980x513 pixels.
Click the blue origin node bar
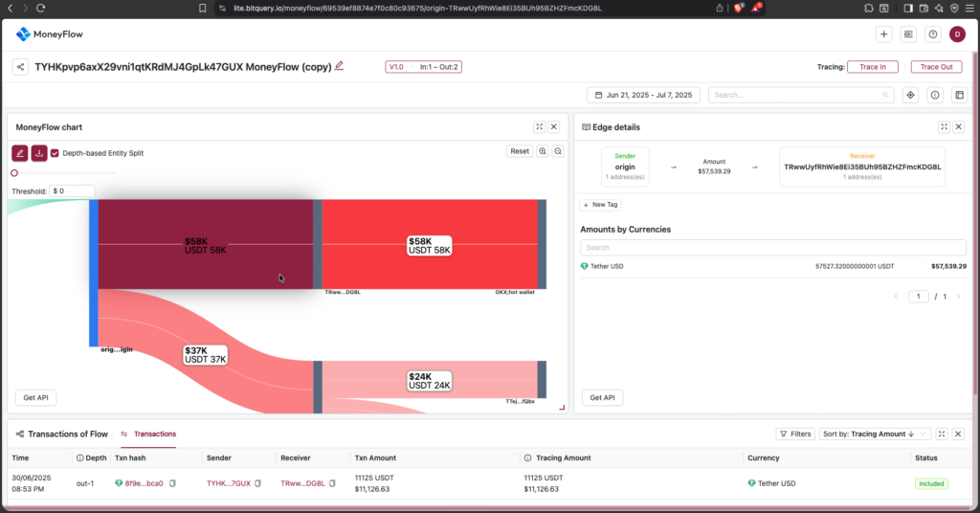pos(94,273)
